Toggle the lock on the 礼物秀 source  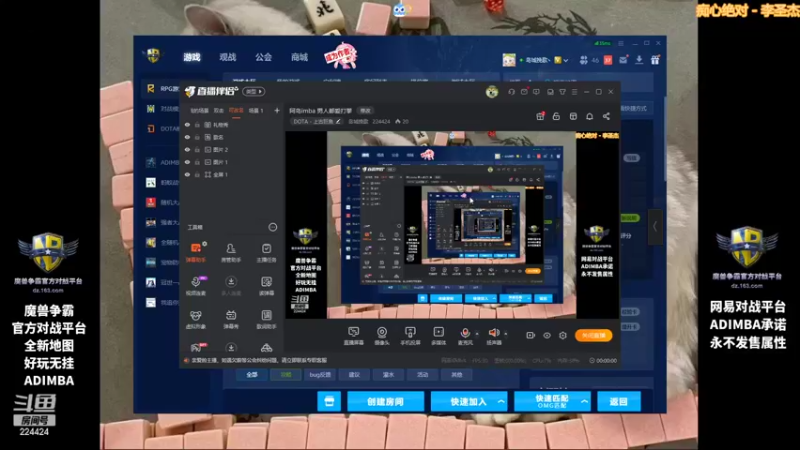pyautogui.click(x=197, y=124)
